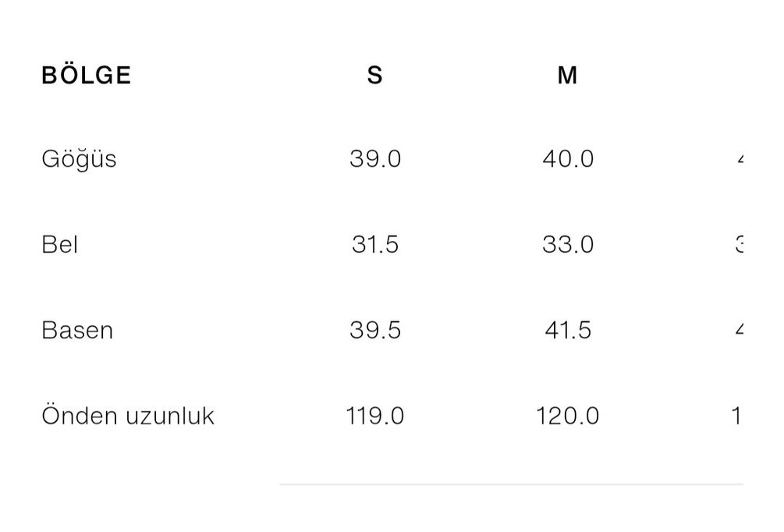784x532 pixels.
Task: Select the S size column header
Action: 375,76
